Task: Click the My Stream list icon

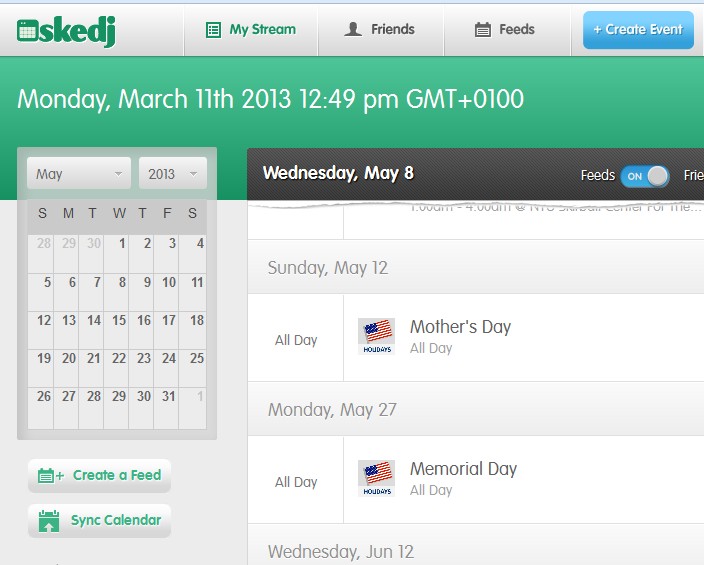Action: [x=213, y=30]
